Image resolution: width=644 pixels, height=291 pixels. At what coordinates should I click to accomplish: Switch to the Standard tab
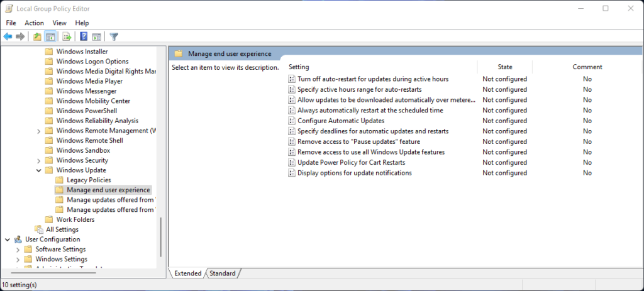[x=223, y=273]
